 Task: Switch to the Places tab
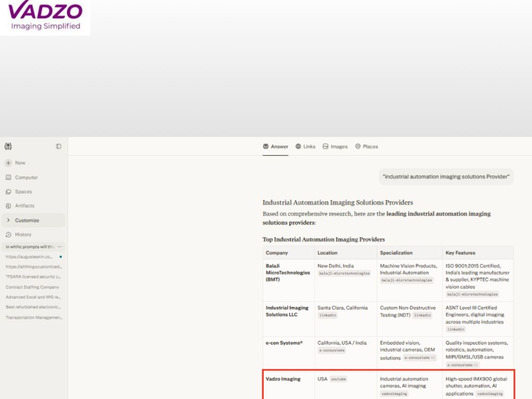point(367,147)
